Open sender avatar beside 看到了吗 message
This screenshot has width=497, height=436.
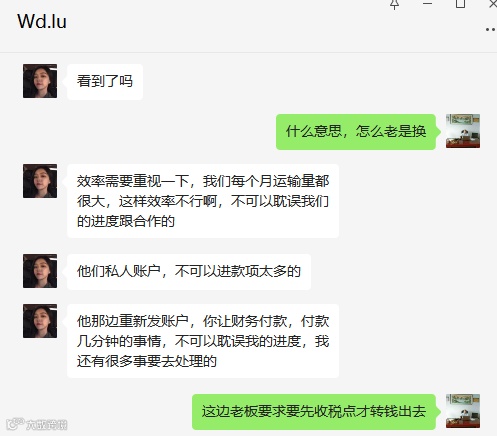40,81
